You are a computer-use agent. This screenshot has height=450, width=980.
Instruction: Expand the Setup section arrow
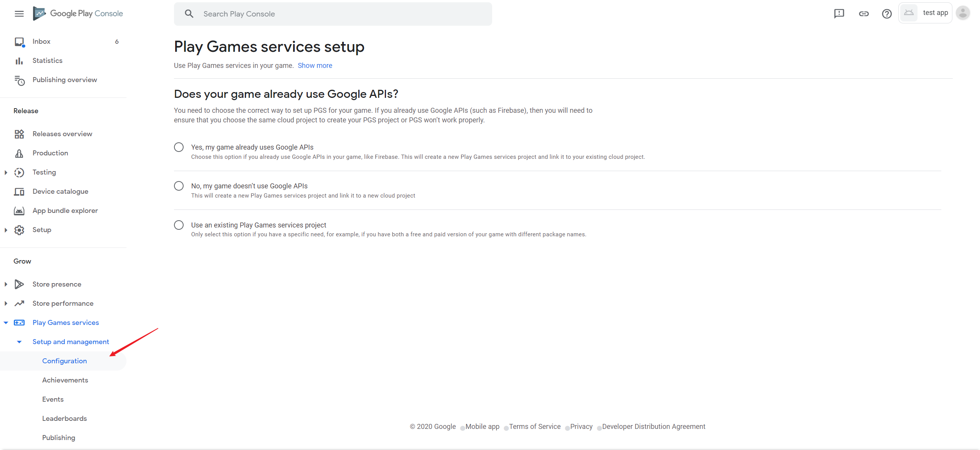[6, 230]
